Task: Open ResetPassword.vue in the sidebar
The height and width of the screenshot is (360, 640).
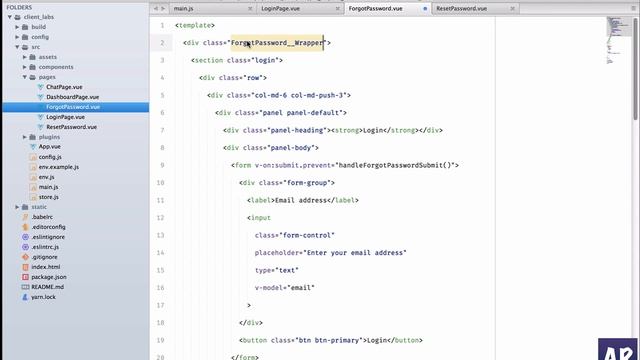Action: coord(71,127)
